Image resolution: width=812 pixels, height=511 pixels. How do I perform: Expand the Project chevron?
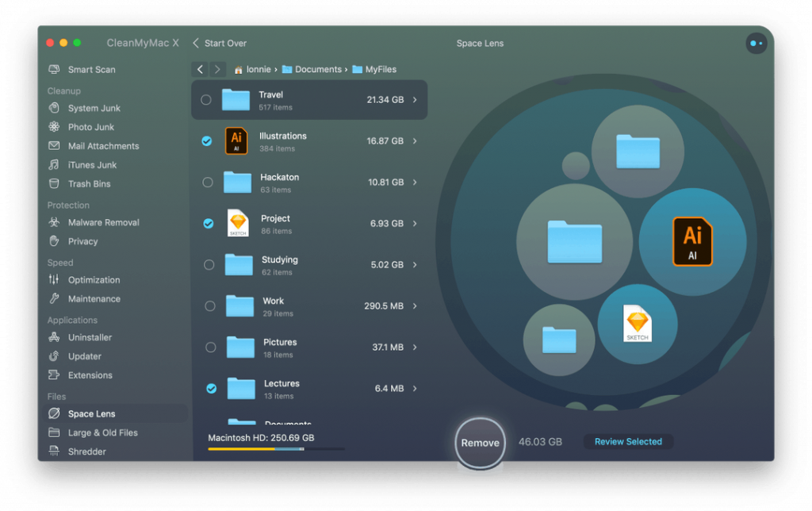[x=415, y=224]
